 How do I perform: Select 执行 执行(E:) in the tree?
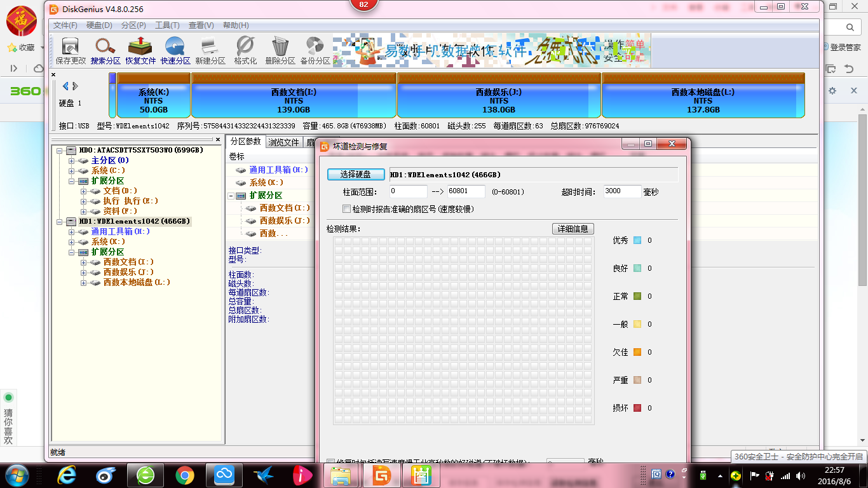[x=130, y=201]
